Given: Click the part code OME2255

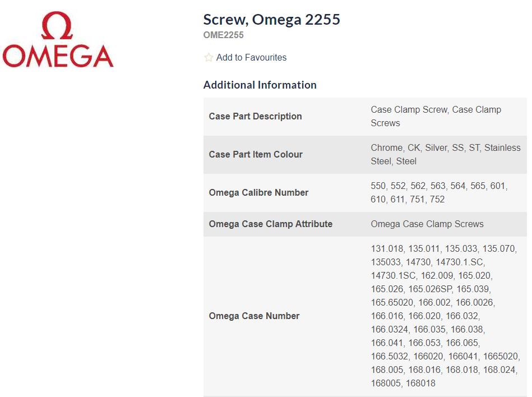Looking at the screenshot, I should [x=223, y=35].
